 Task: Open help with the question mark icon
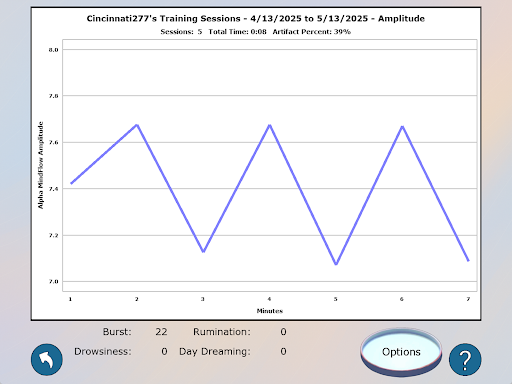465,360
